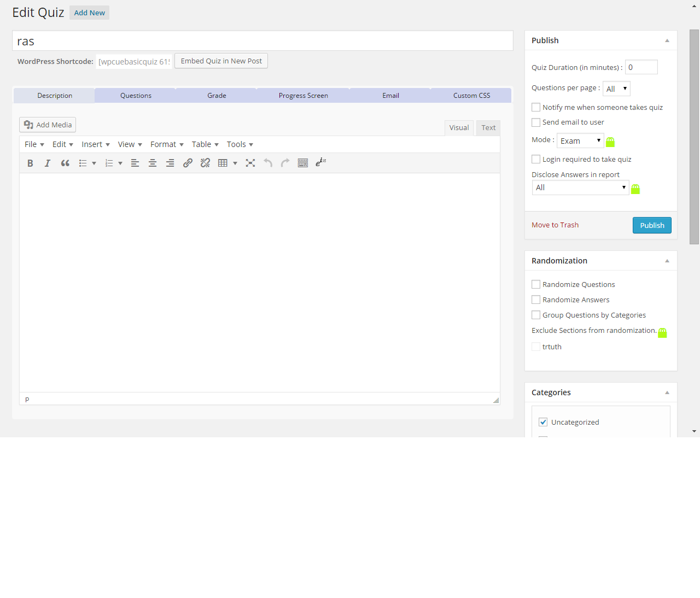The width and height of the screenshot is (700, 598).
Task: Open Disclose Answers in report dropdown
Action: [580, 187]
